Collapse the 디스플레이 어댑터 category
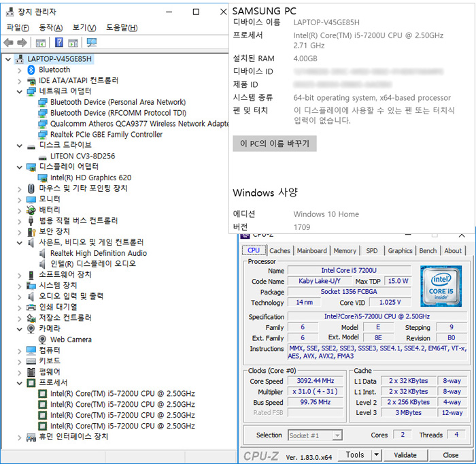 [20, 167]
